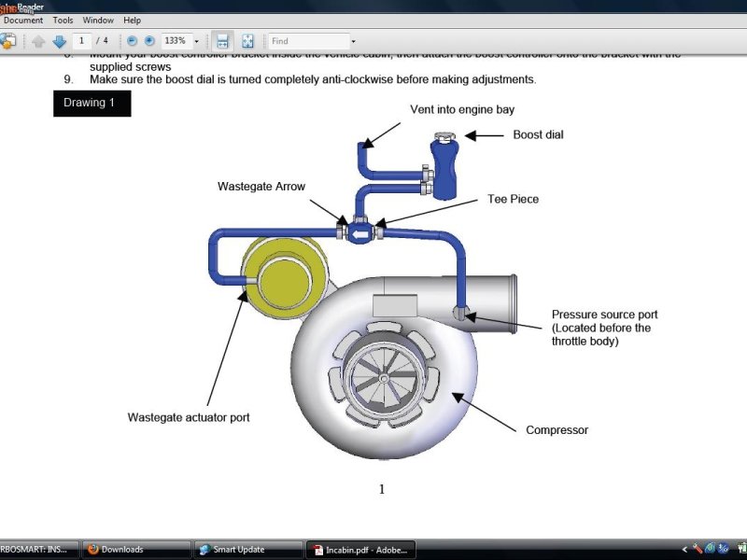Click the Find search field
Viewport: 747px width, 560px height.
click(x=309, y=41)
